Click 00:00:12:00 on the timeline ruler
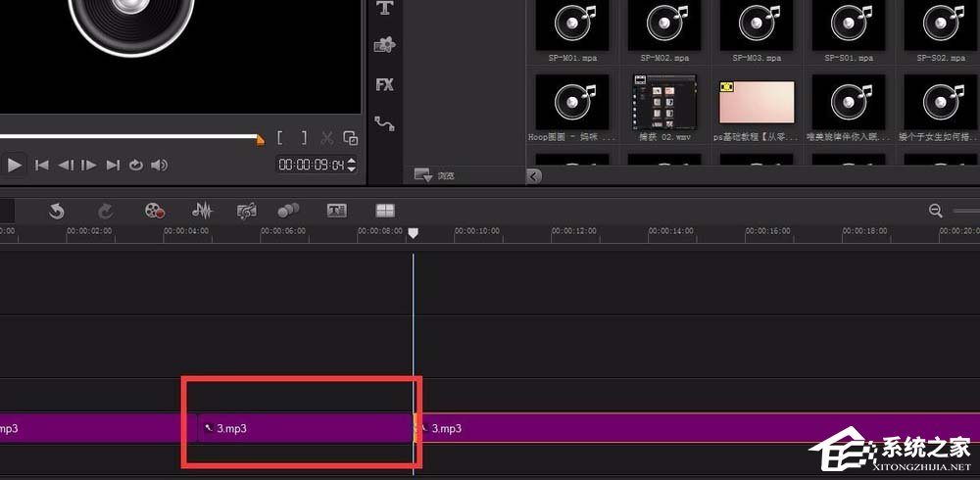 coord(574,231)
